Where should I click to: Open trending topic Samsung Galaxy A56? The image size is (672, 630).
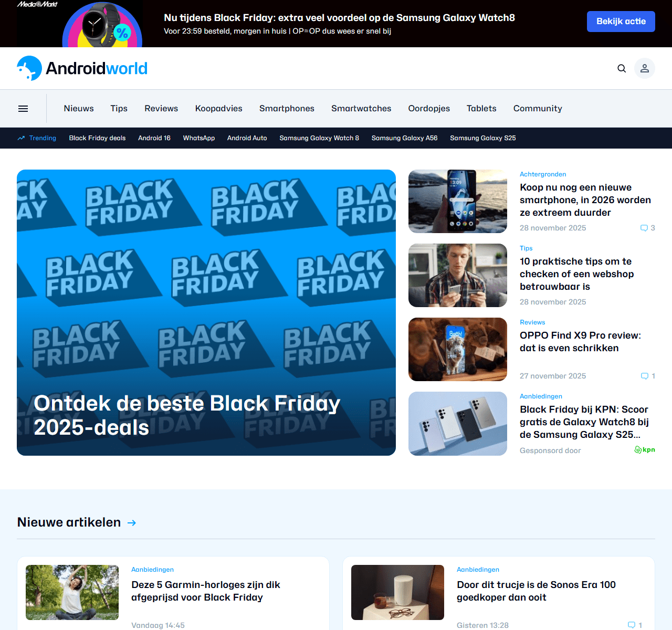[x=404, y=138]
